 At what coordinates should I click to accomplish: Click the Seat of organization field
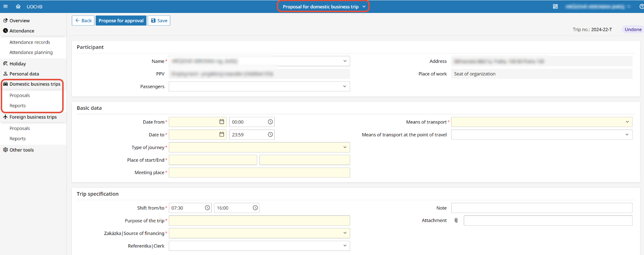click(541, 74)
